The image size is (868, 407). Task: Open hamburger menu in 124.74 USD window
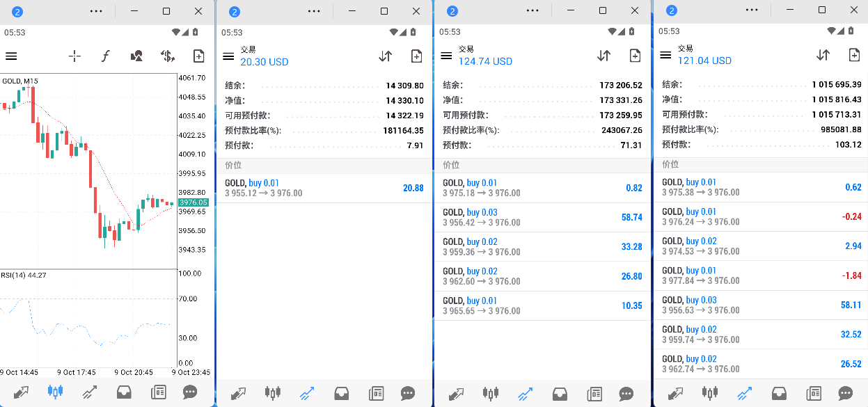[447, 56]
